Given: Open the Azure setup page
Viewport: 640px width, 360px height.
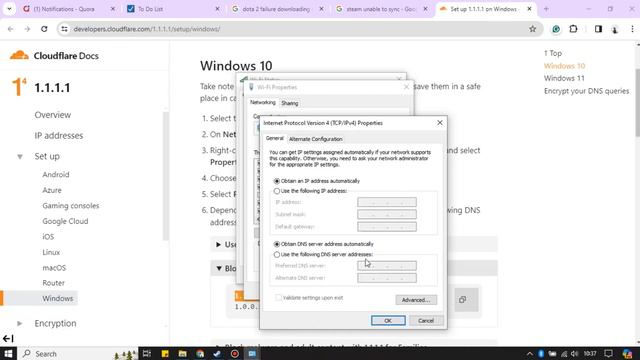Looking at the screenshot, I should pos(52,190).
